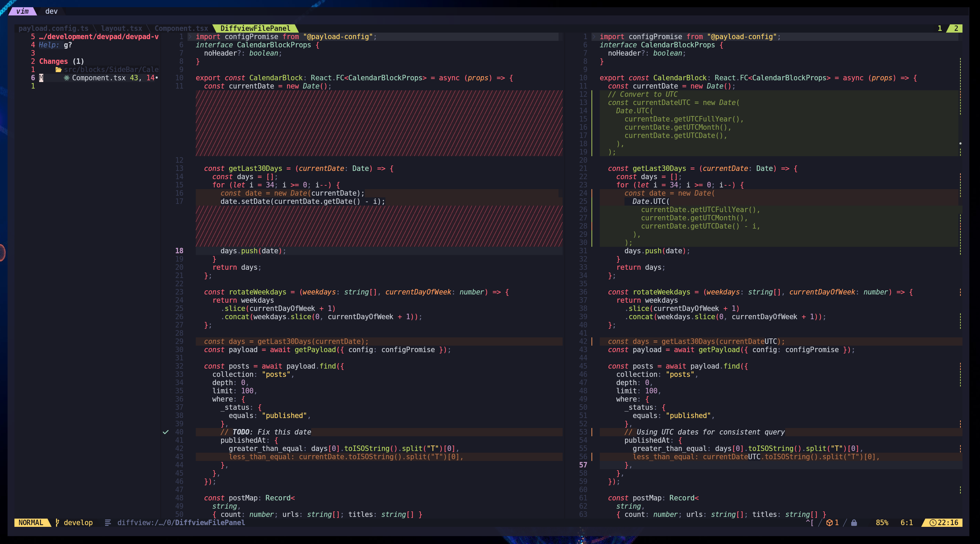Switch to the dev terminal tab

tap(51, 11)
